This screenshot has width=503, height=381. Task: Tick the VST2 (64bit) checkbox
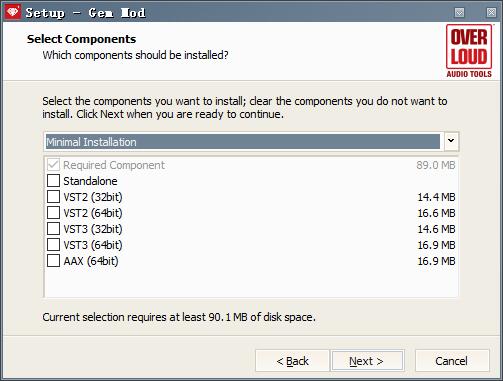pyautogui.click(x=53, y=213)
